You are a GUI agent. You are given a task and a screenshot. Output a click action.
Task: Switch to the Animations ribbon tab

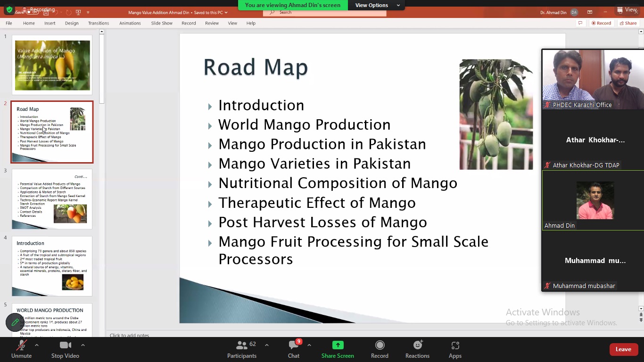tap(130, 23)
